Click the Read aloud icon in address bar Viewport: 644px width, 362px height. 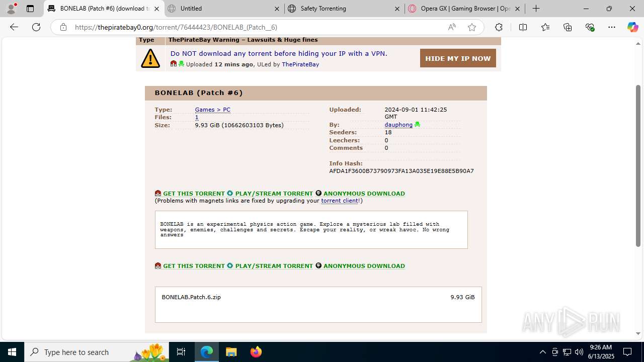pyautogui.click(x=452, y=27)
